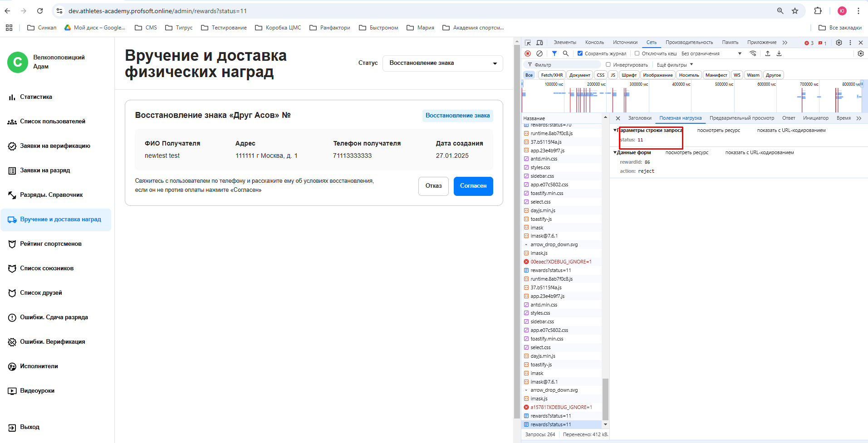Click the inspect element picker icon

(528, 43)
